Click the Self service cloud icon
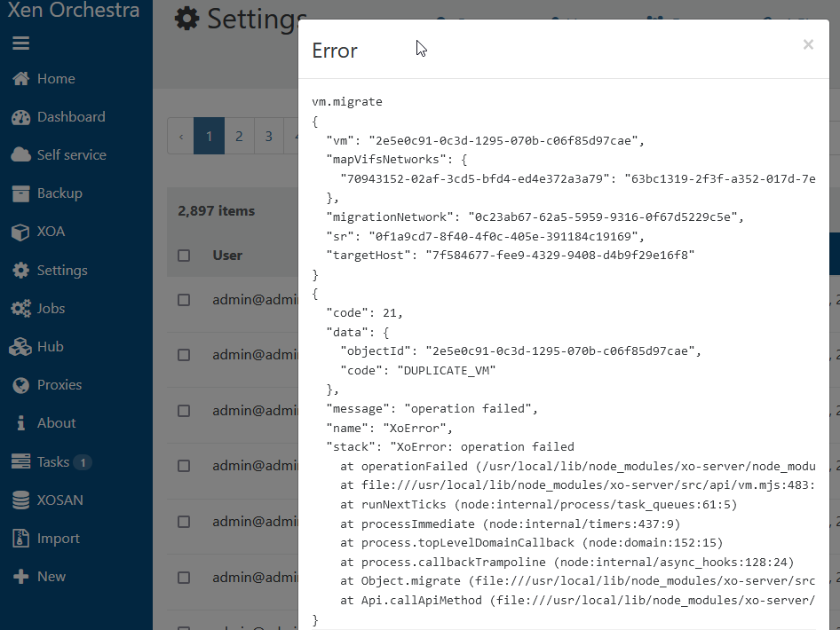Viewport: 840px width, 630px height. click(21, 155)
